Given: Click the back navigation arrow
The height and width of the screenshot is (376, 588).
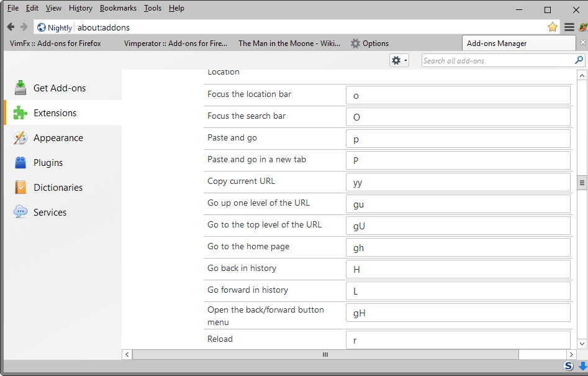Looking at the screenshot, I should (x=11, y=27).
